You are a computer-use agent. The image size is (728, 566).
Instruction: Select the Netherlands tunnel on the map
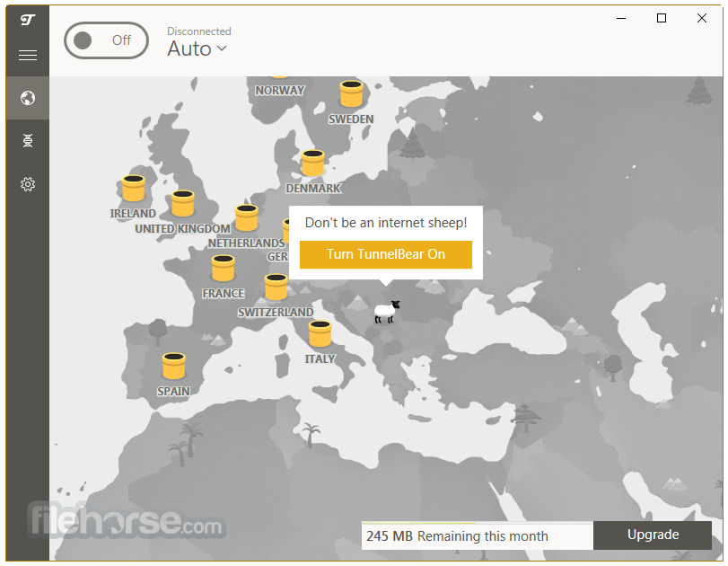[x=247, y=217]
